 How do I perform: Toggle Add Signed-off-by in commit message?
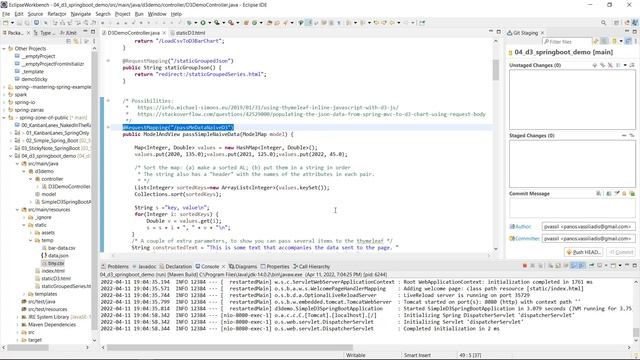point(617,193)
